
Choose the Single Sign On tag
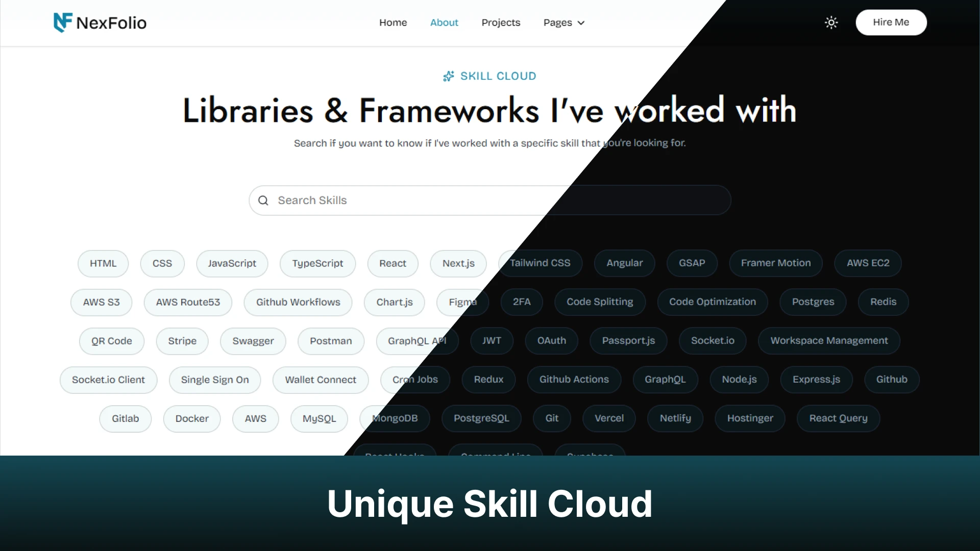[x=215, y=380]
